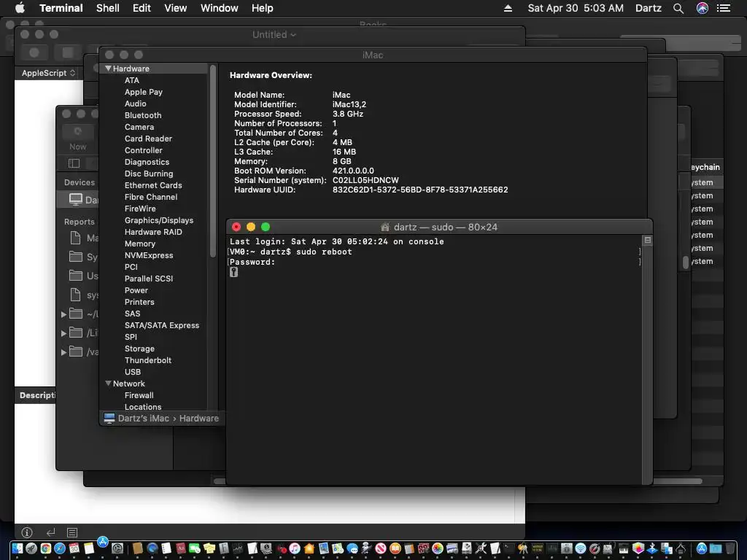
Task: Click Terminal alternate screen scroll icon
Action: click(648, 240)
